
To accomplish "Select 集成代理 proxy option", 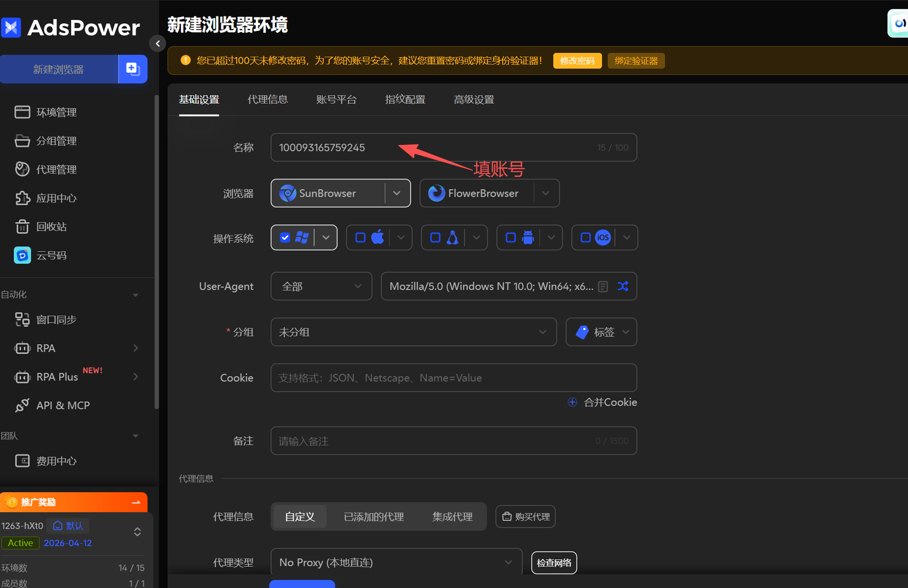I will pyautogui.click(x=452, y=517).
